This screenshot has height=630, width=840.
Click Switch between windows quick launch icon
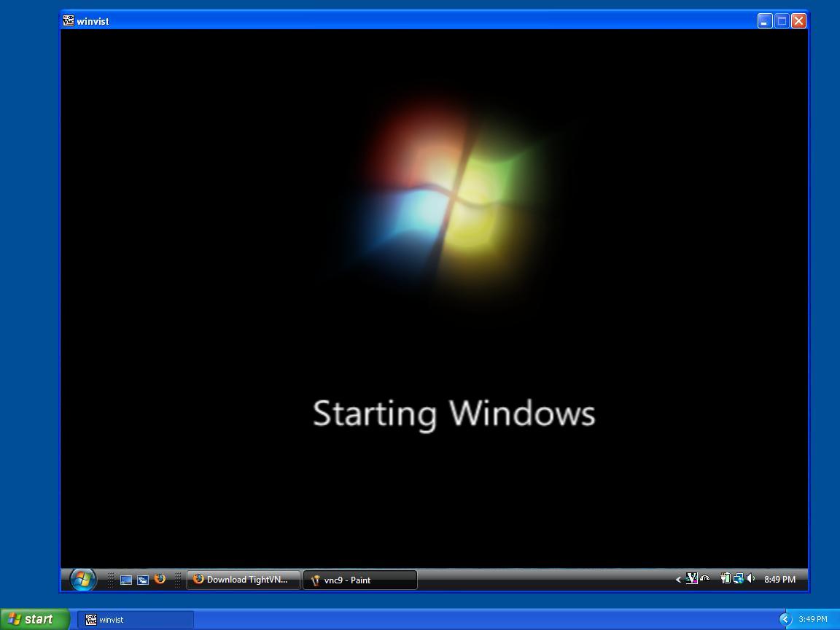(142, 580)
